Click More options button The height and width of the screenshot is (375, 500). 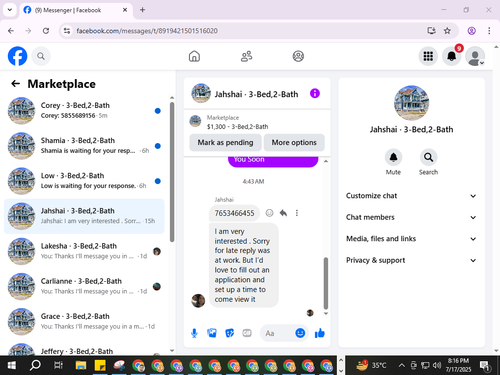(x=294, y=143)
